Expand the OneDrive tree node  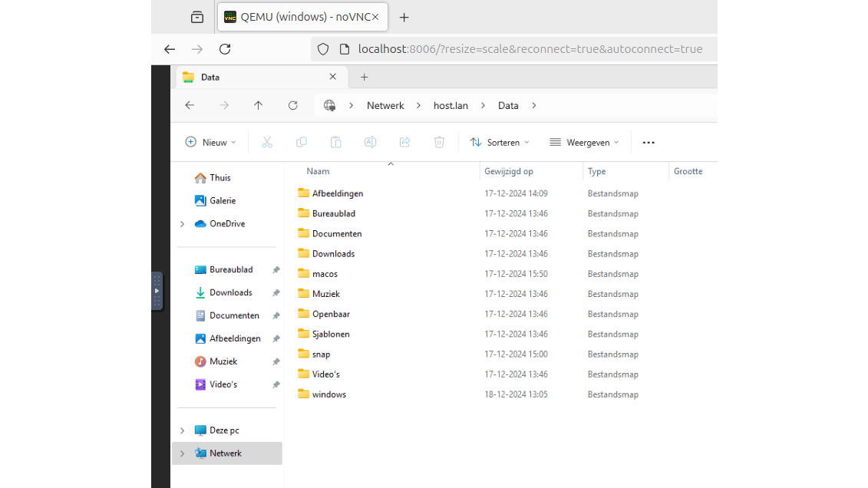(x=182, y=224)
